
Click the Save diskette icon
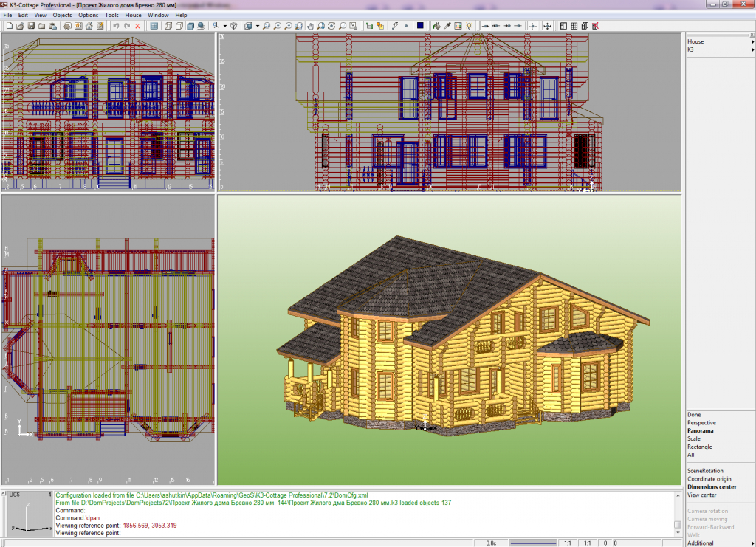(x=31, y=26)
